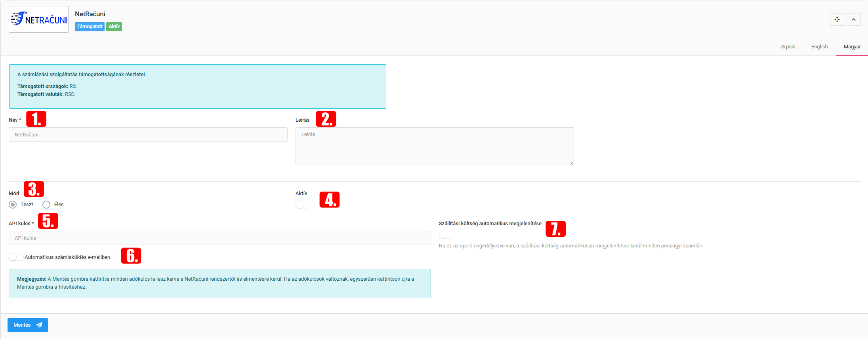
Task: Click the API kulcs input field
Action: tap(219, 238)
